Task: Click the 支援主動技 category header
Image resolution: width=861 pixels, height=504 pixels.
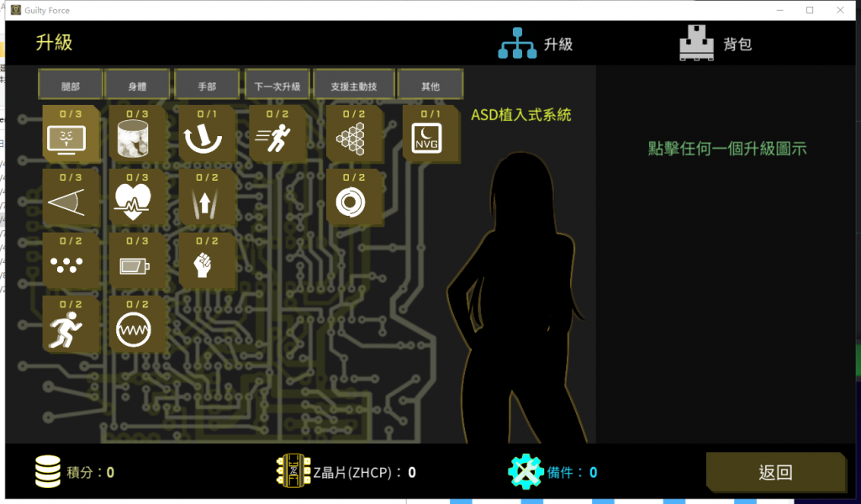Action: pos(352,86)
